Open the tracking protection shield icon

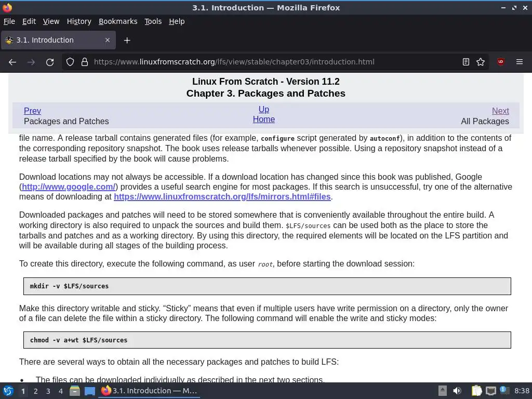click(x=70, y=62)
